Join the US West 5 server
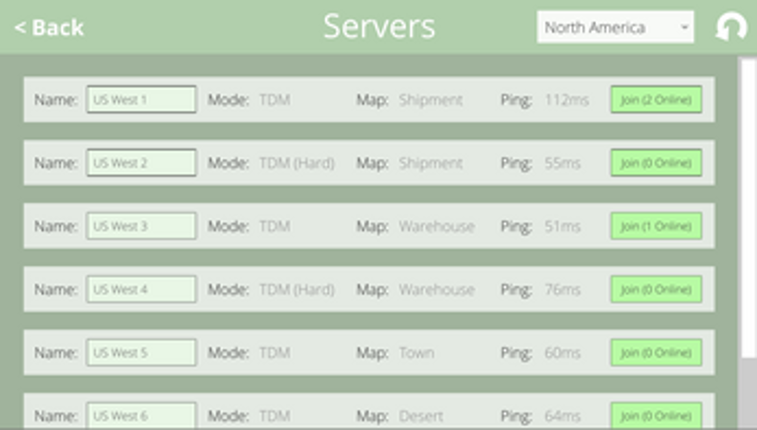 (x=656, y=352)
